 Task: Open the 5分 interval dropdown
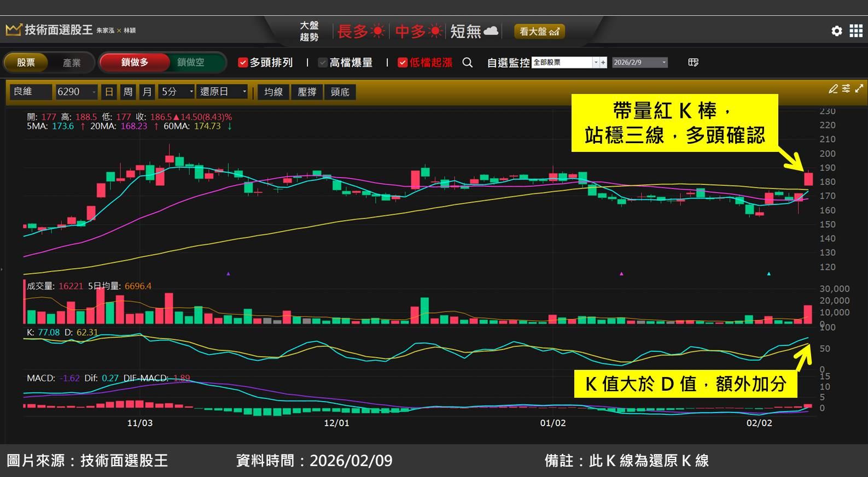(x=177, y=92)
